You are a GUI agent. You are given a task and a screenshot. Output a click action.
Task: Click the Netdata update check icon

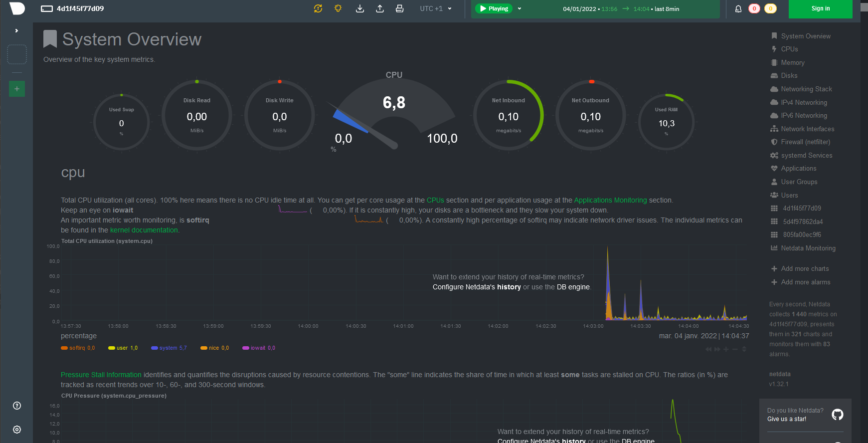click(318, 8)
